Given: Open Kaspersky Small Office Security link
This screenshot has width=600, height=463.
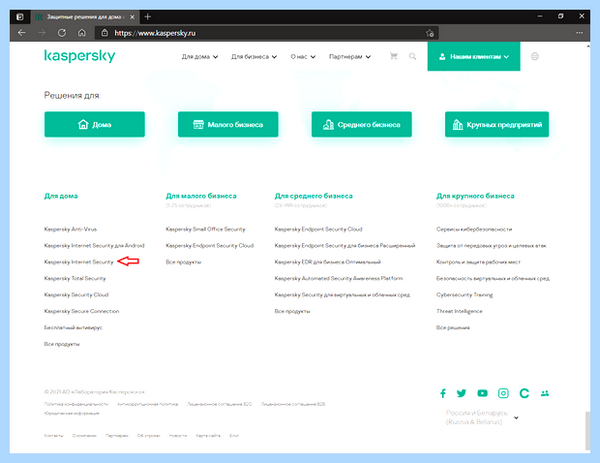Looking at the screenshot, I should coord(205,229).
